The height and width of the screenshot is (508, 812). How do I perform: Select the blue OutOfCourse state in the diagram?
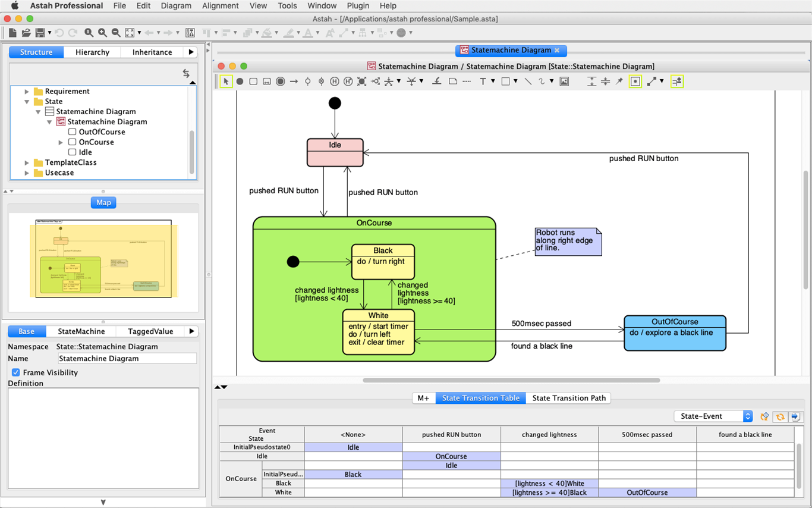click(x=675, y=333)
